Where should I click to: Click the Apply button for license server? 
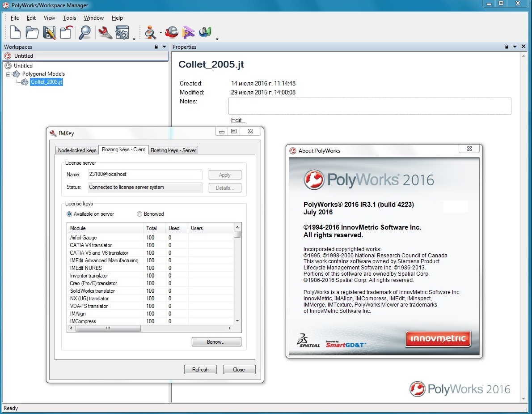pos(224,175)
